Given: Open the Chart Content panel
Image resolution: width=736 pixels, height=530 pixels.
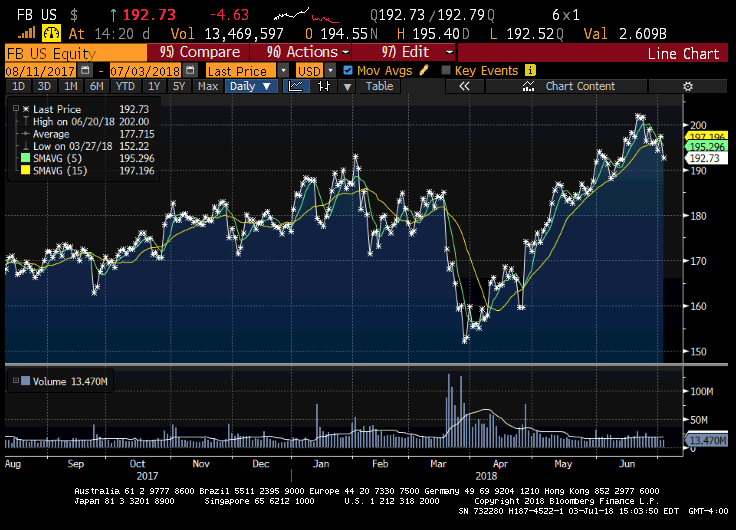Looking at the screenshot, I should [567, 86].
